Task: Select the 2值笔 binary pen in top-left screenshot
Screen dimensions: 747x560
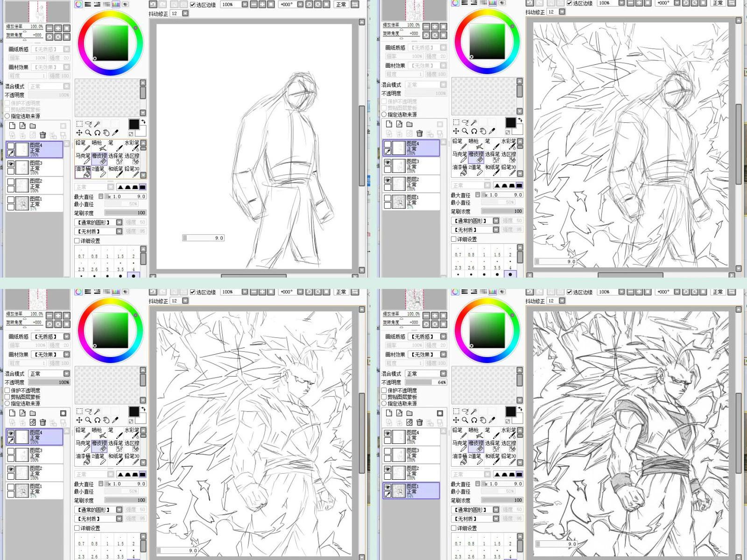Action: [x=99, y=172]
